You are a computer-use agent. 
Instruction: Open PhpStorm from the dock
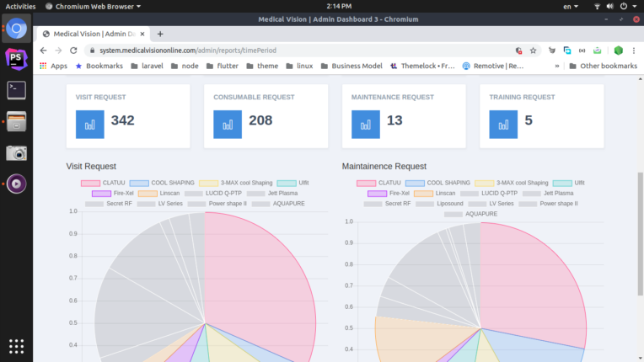pyautogui.click(x=16, y=60)
